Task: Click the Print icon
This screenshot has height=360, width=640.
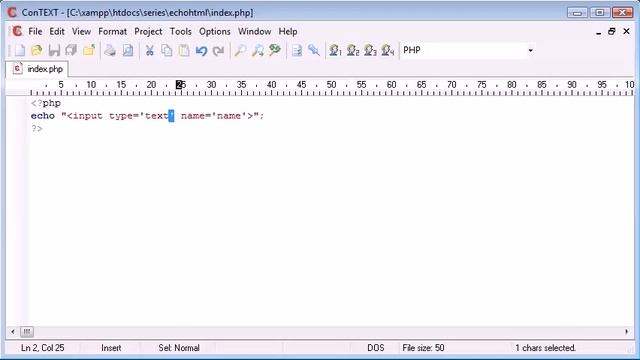Action: [x=110, y=51]
